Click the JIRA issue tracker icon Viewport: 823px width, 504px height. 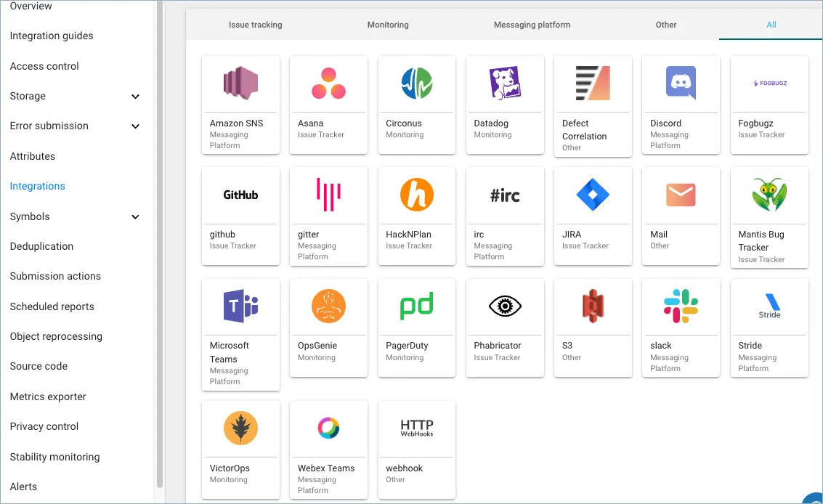click(593, 195)
